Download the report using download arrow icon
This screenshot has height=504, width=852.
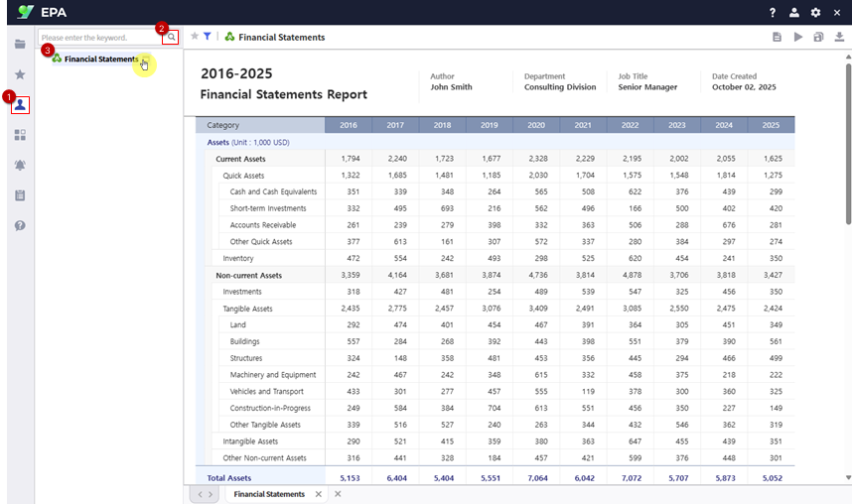[x=839, y=37]
